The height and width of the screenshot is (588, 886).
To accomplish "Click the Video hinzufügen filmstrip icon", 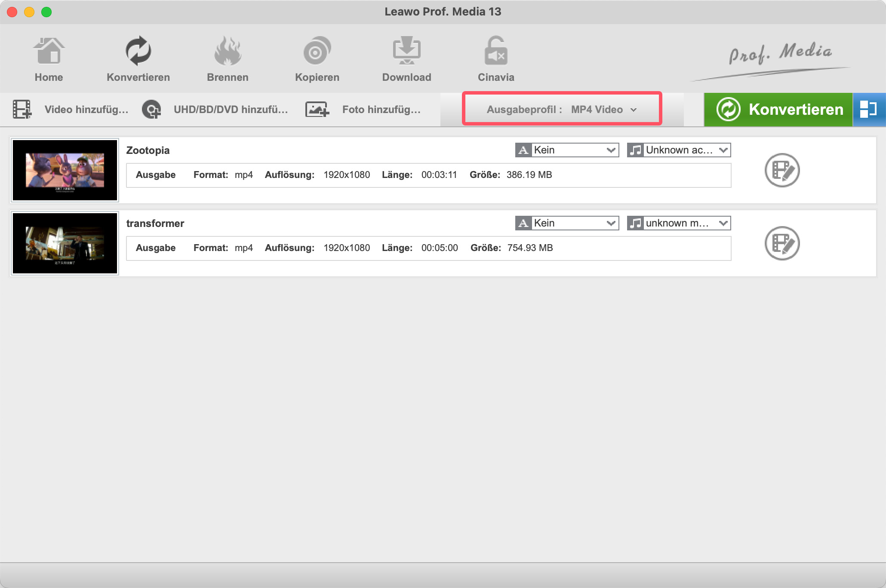I will click(22, 110).
